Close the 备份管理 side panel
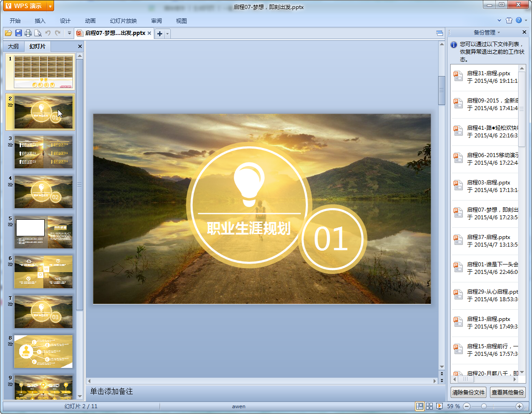Viewport: 532px width, 414px height. pyautogui.click(x=524, y=32)
